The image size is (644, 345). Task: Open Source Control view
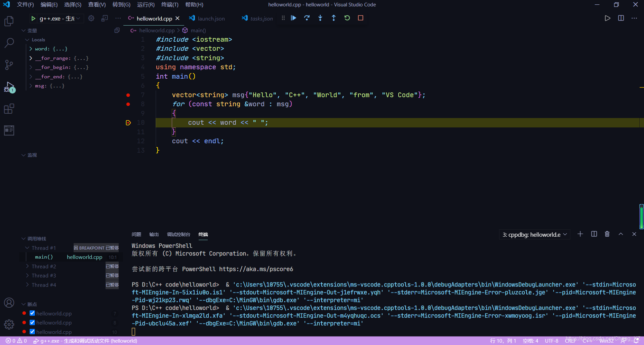(9, 65)
